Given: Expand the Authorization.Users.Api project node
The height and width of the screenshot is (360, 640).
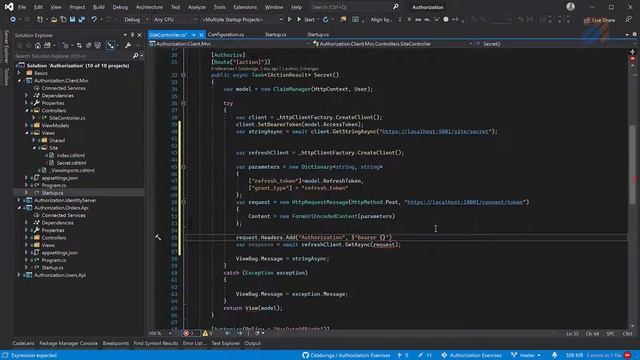Looking at the screenshot, I should pyautogui.click(x=19, y=275).
